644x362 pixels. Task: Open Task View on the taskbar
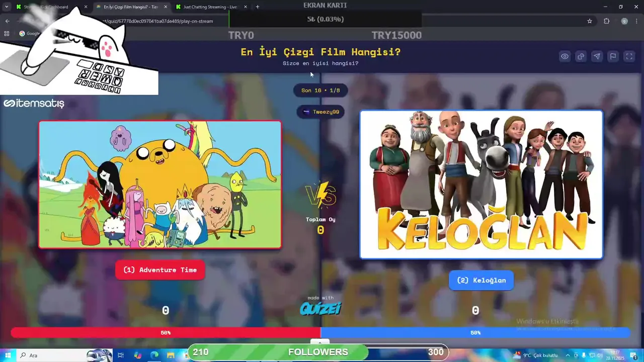pyautogui.click(x=121, y=355)
